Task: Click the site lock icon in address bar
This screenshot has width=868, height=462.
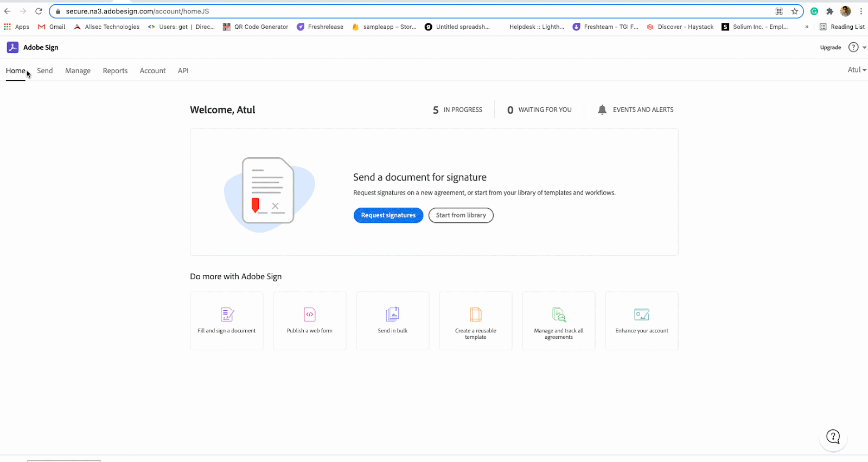Action: [x=58, y=11]
